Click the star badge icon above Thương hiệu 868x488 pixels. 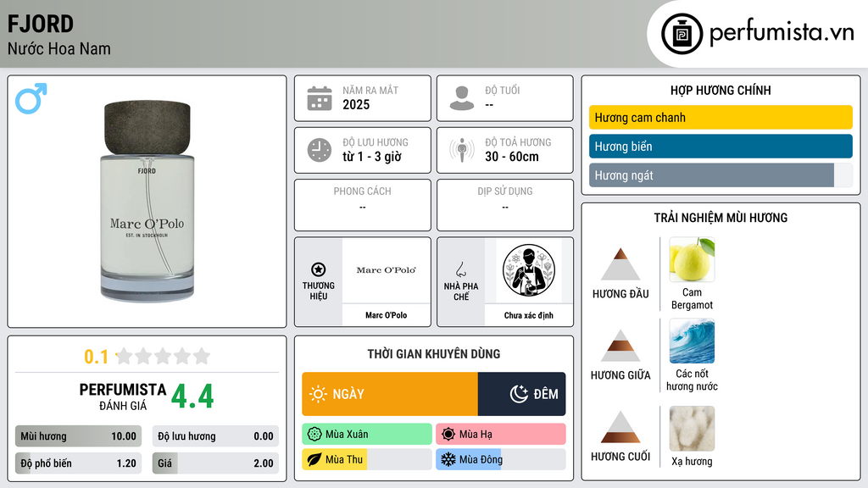pyautogui.click(x=319, y=269)
